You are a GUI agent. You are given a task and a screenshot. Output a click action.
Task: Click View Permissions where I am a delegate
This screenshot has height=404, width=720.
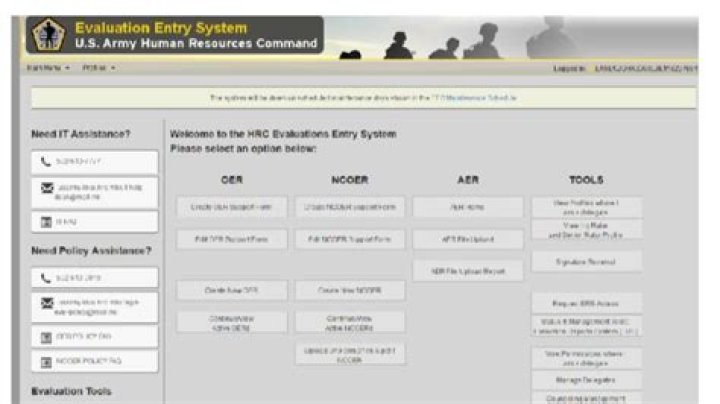pos(586,358)
